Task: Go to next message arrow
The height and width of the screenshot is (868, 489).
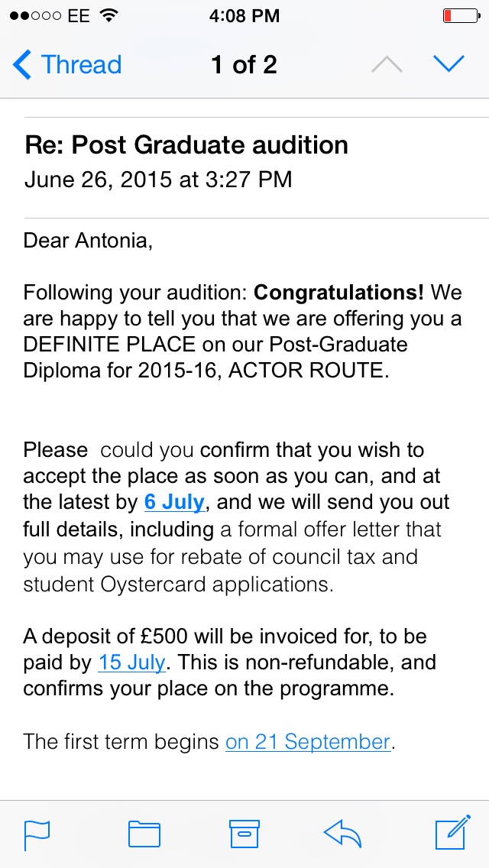Action: [x=449, y=65]
